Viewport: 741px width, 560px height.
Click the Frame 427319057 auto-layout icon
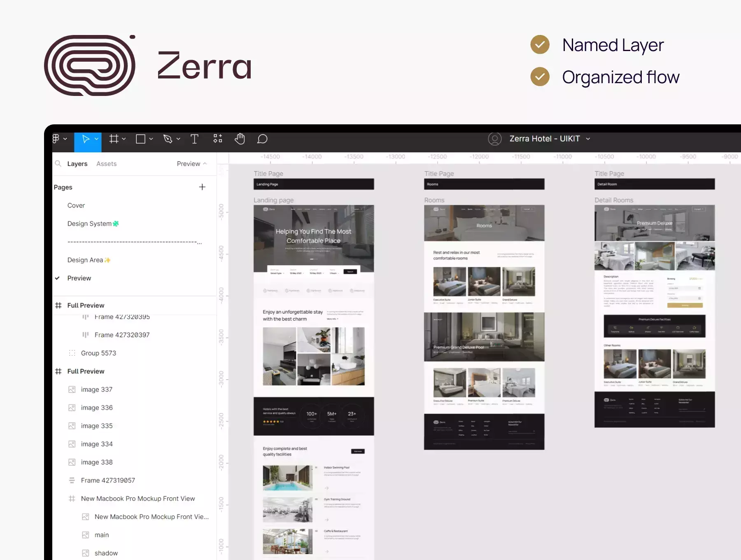[x=72, y=480]
